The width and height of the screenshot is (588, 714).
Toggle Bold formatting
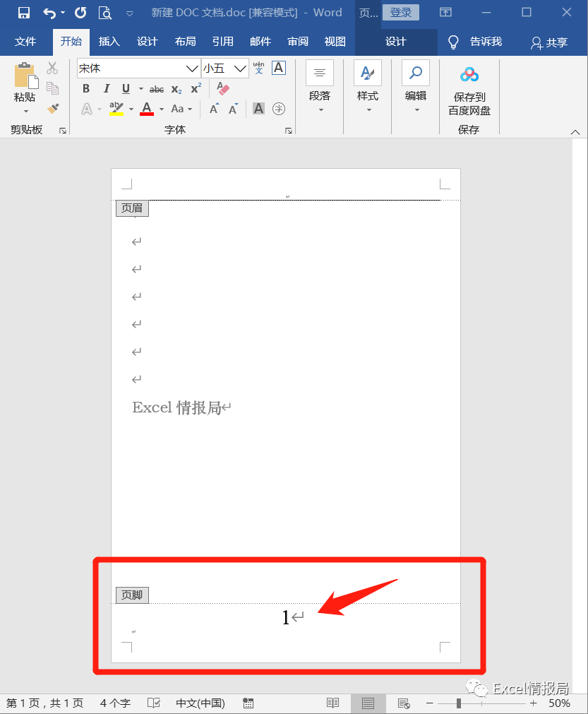pyautogui.click(x=86, y=89)
